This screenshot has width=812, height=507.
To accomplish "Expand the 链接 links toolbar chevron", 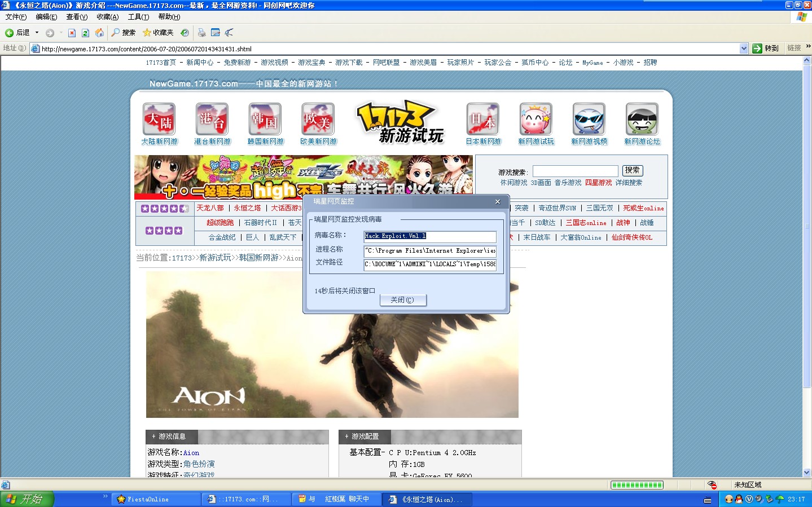I will [808, 47].
